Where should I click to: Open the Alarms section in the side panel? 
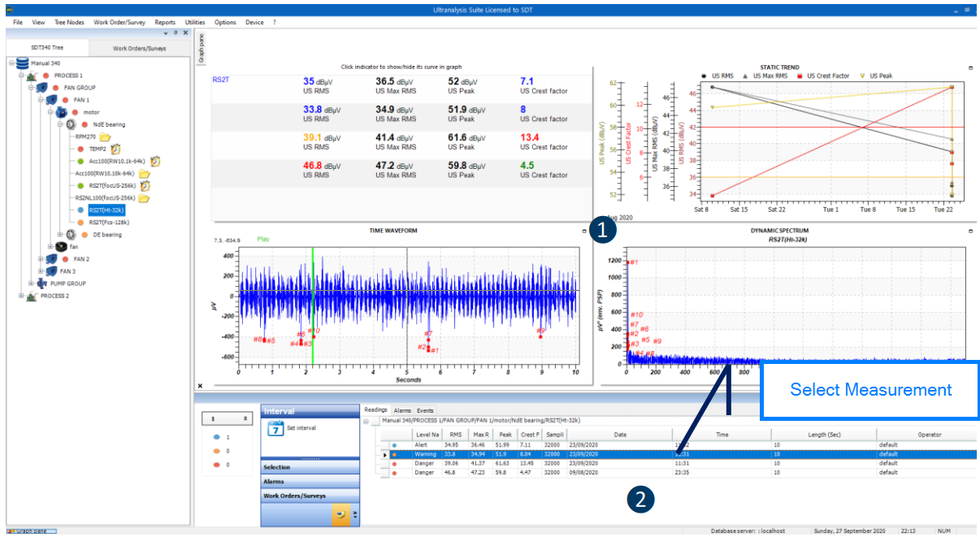pyautogui.click(x=309, y=481)
